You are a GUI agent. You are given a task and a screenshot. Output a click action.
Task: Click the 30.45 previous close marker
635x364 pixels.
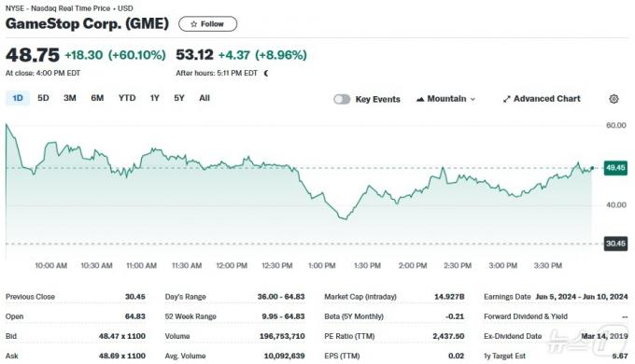615,244
